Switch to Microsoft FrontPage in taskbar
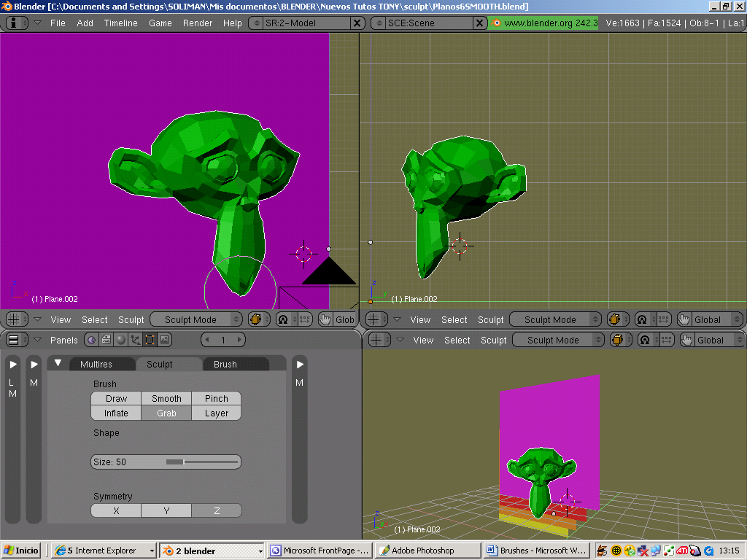 (x=320, y=551)
